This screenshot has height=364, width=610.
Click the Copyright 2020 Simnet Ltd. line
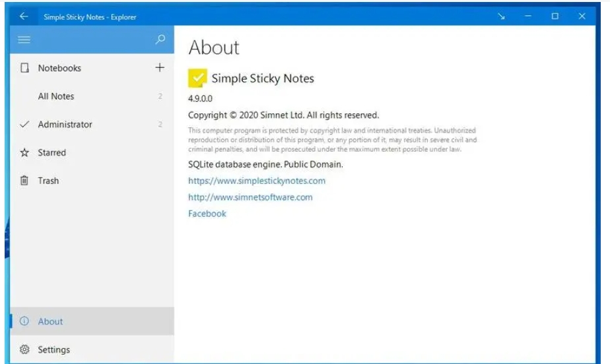(284, 115)
